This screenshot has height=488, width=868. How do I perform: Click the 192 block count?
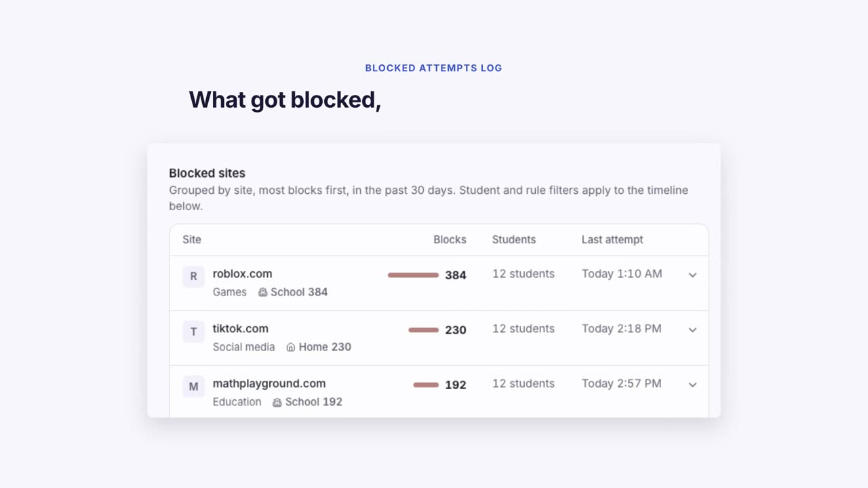tap(456, 385)
